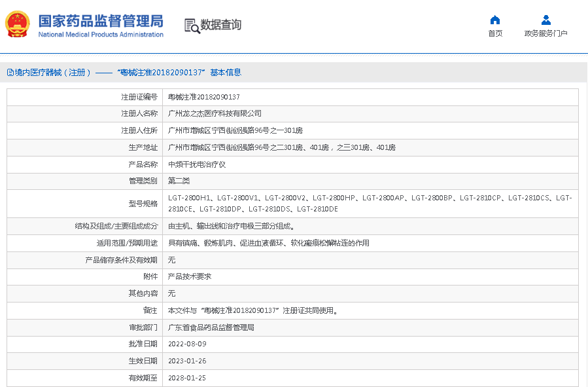588x387 pixels.
Task: Open the 首页 text link
Action: pyautogui.click(x=495, y=33)
